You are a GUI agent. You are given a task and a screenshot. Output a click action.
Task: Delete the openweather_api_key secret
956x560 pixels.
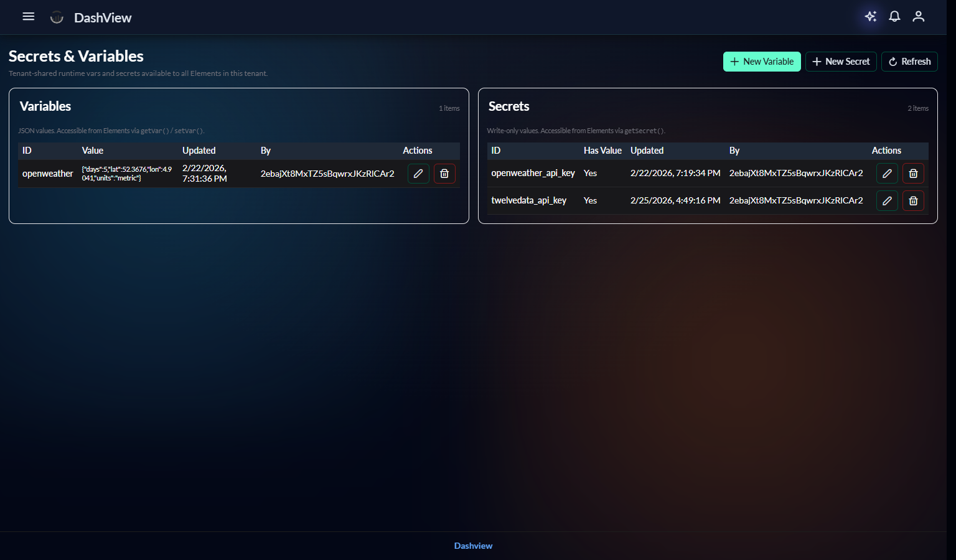[x=913, y=174]
